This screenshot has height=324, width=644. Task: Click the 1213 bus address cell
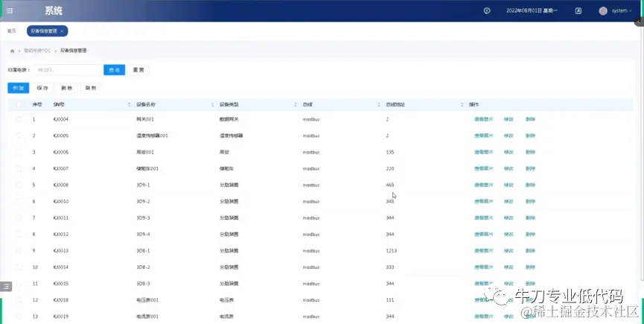pos(392,250)
